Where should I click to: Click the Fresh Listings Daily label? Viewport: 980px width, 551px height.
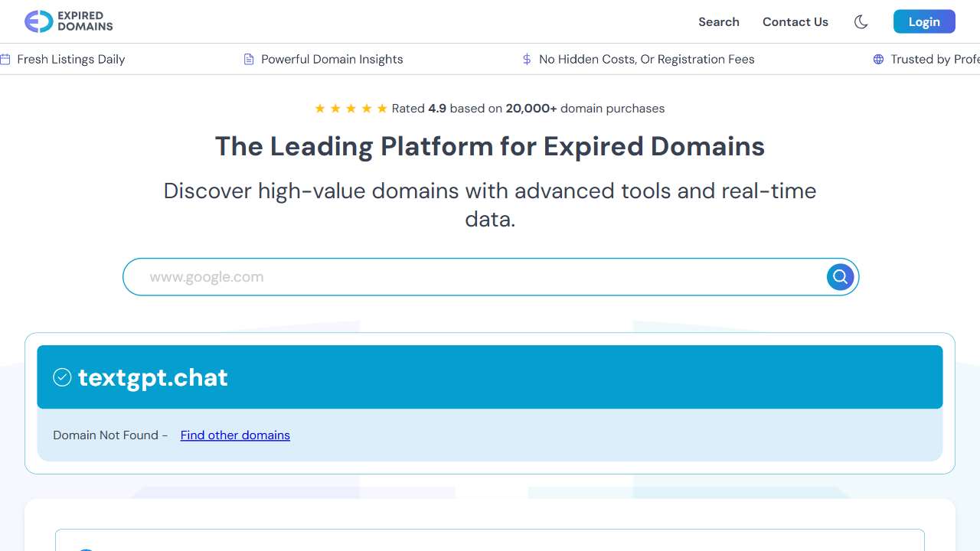(70, 59)
